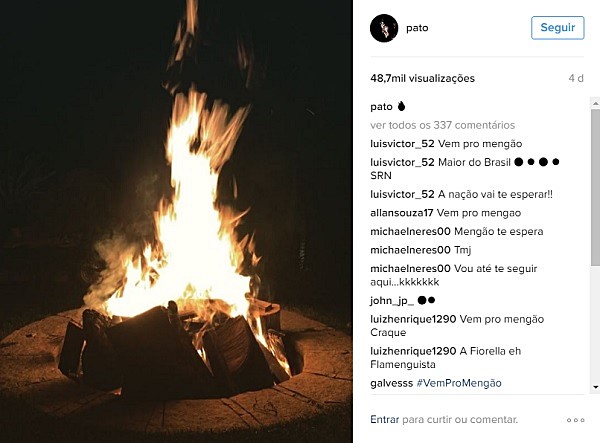The height and width of the screenshot is (443, 600).
Task: Open allansouza17 commenter profile
Action: tap(401, 213)
